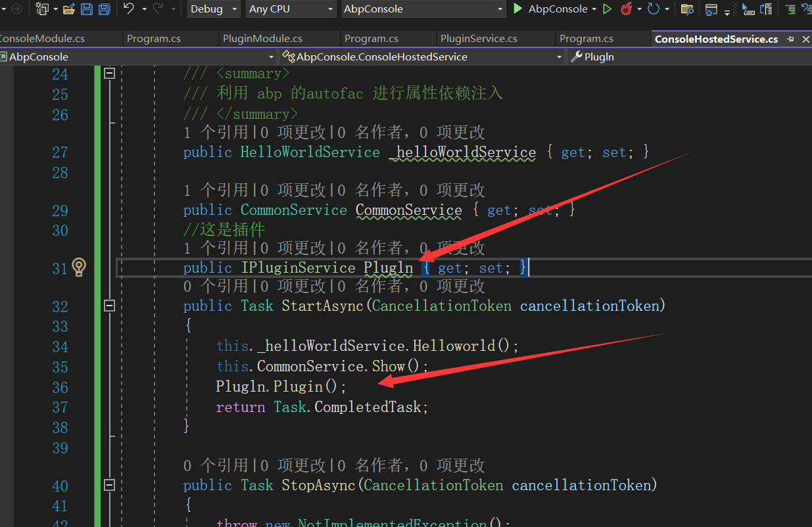812x527 pixels.
Task: Click the references CodeLens above line 27
Action: click(x=216, y=133)
